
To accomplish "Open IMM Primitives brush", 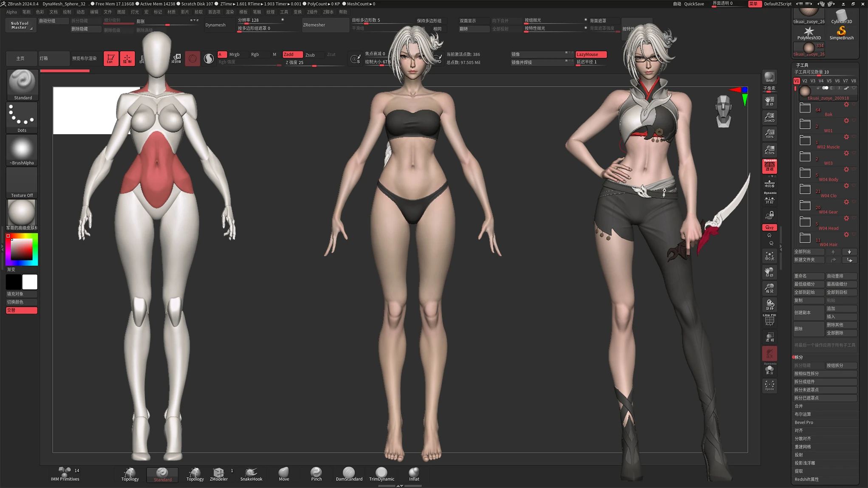I will 65,474.
